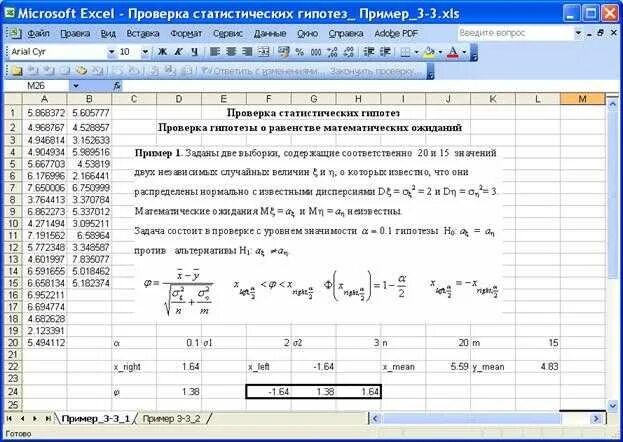
Task: Open Name Box dropdown arrow
Action: [x=75, y=85]
